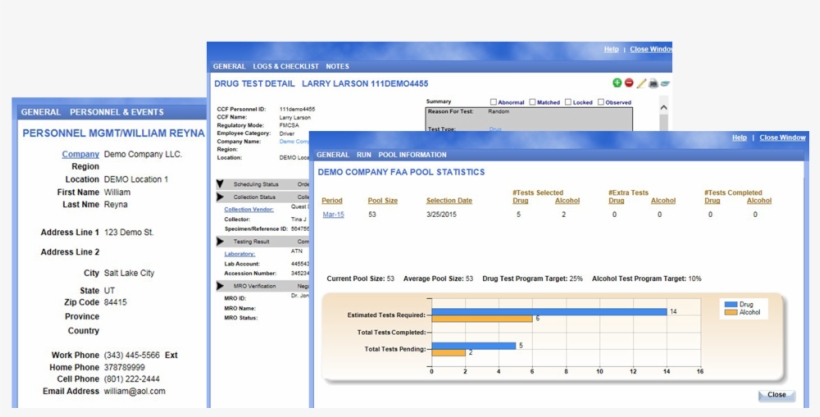820x417 pixels.
Task: Click the Drug Test Program Target: 25% text
Action: tap(532, 279)
